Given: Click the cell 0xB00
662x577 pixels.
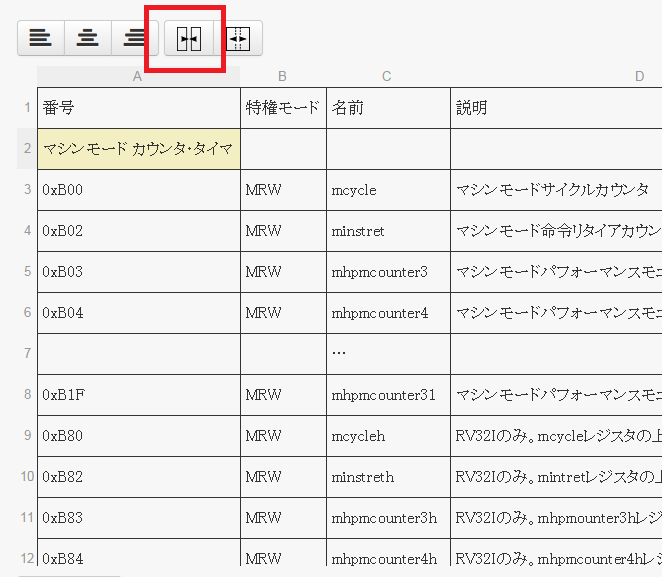Looking at the screenshot, I should click(x=139, y=190).
